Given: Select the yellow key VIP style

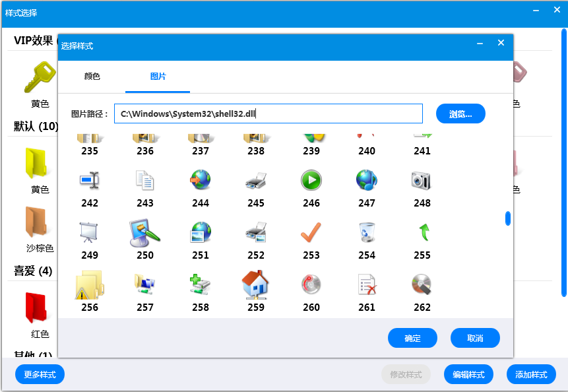Looking at the screenshot, I should pos(40,77).
